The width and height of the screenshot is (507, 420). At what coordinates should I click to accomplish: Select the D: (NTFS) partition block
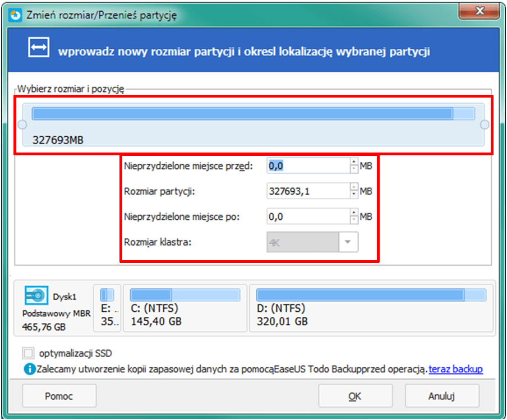pos(370,306)
